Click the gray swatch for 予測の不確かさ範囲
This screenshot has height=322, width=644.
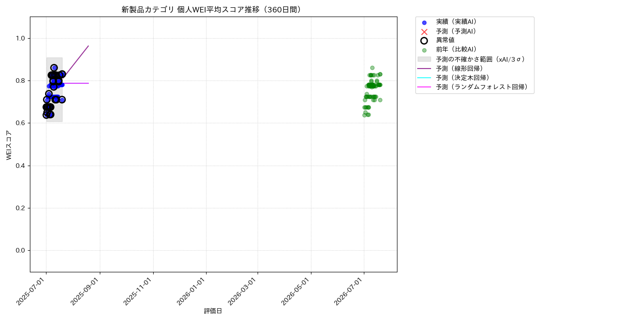click(x=424, y=59)
